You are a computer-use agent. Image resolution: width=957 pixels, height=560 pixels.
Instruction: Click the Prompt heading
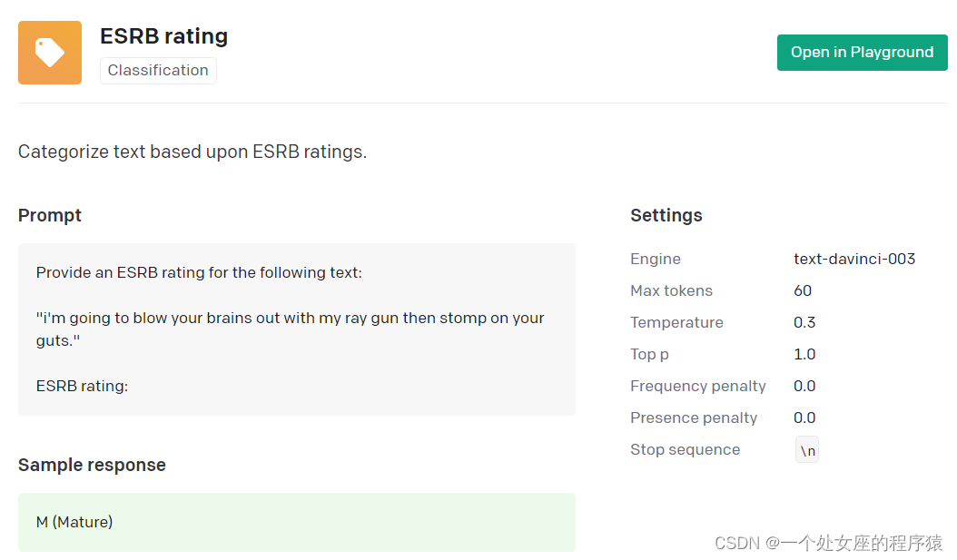point(50,215)
